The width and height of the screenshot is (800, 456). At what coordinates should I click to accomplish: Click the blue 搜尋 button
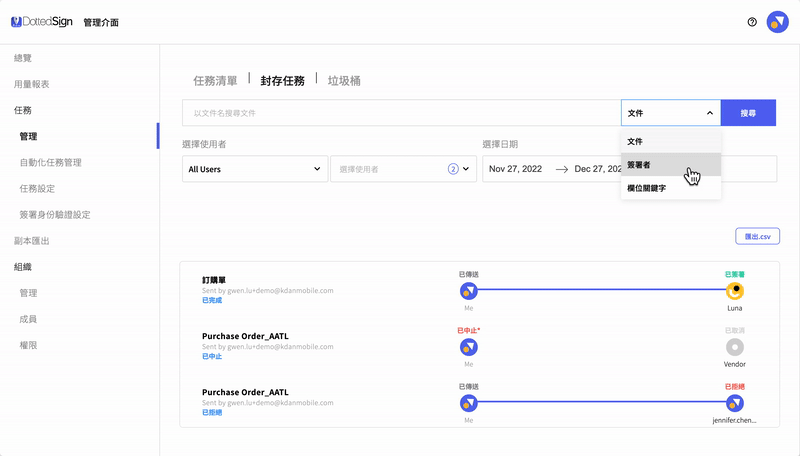click(748, 113)
